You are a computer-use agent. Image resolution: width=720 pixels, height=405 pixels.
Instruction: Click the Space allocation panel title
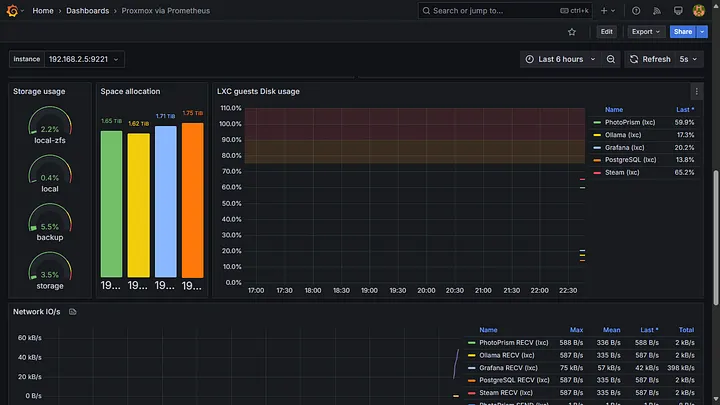(x=130, y=91)
